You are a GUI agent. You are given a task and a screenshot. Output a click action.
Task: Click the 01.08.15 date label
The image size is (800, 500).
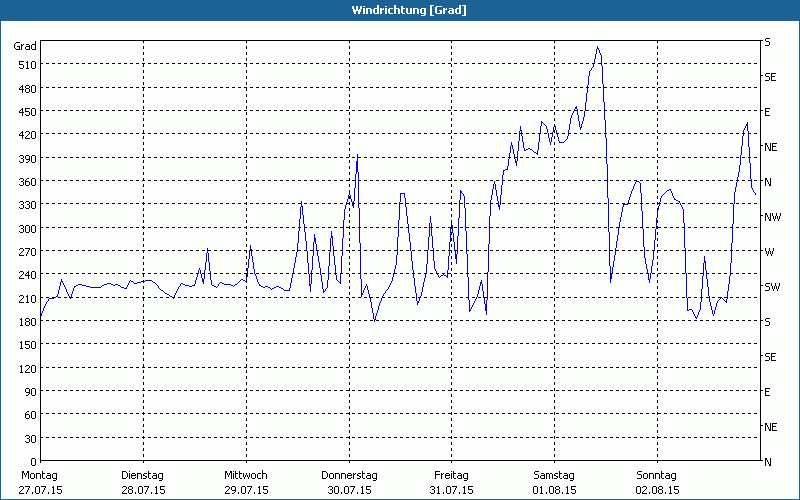[x=555, y=490]
